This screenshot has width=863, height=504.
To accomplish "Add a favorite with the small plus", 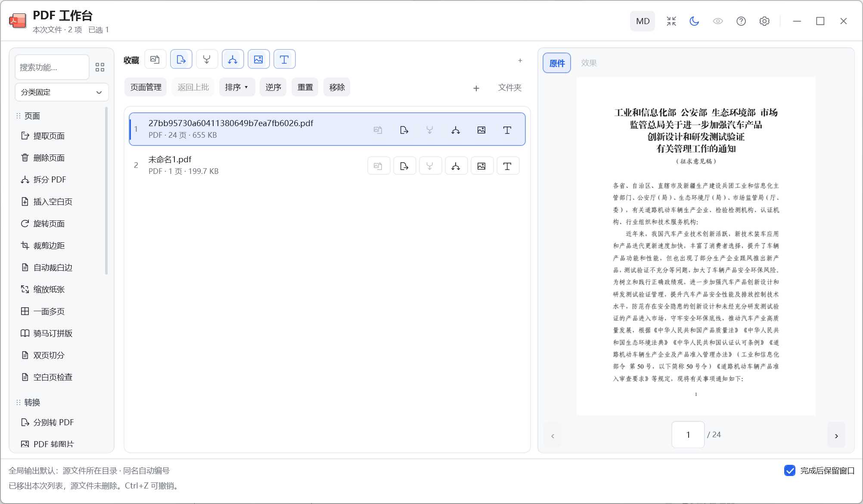I will coord(520,61).
